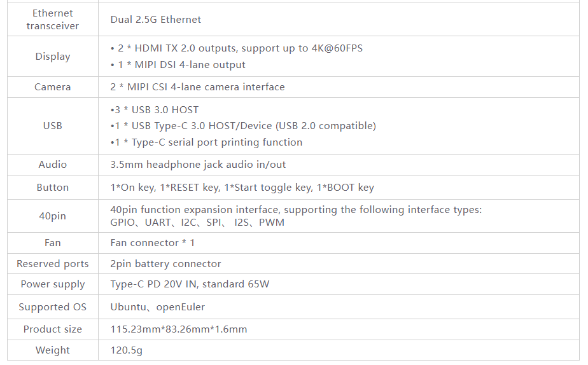Click the 3 * USB 3.0 HOST line
588x365 pixels.
tap(155, 110)
